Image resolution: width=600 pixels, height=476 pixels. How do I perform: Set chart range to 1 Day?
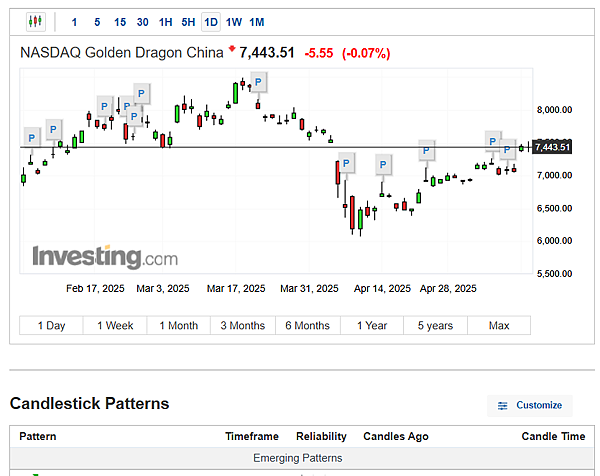[51, 325]
